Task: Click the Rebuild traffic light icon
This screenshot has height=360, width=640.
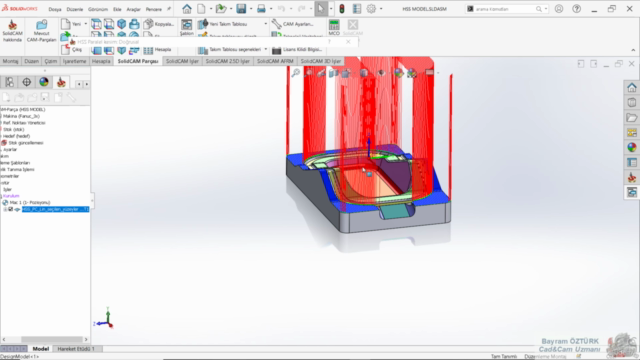Action: pos(342,9)
